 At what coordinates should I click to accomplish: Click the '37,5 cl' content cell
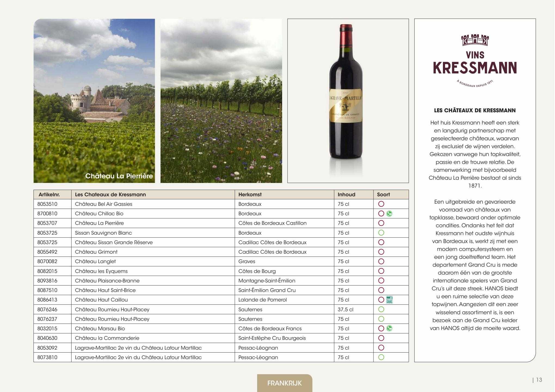pyautogui.click(x=346, y=310)
